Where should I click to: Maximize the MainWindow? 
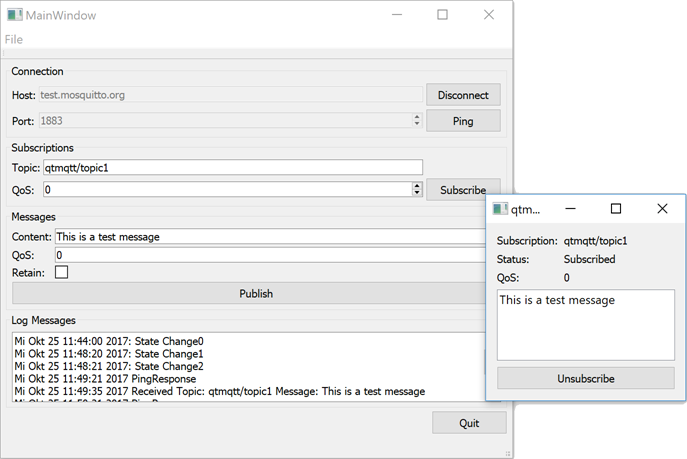pos(442,15)
